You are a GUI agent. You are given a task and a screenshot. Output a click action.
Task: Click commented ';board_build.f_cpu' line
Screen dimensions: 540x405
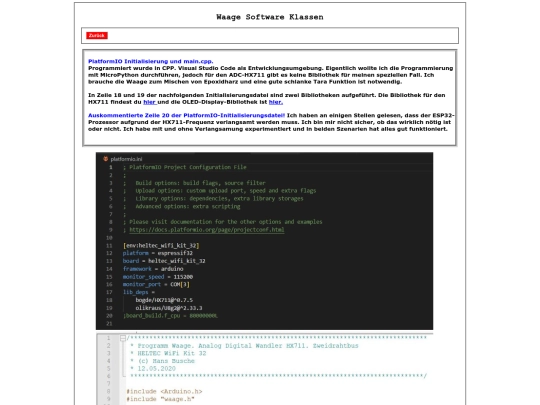pyautogui.click(x=170, y=316)
